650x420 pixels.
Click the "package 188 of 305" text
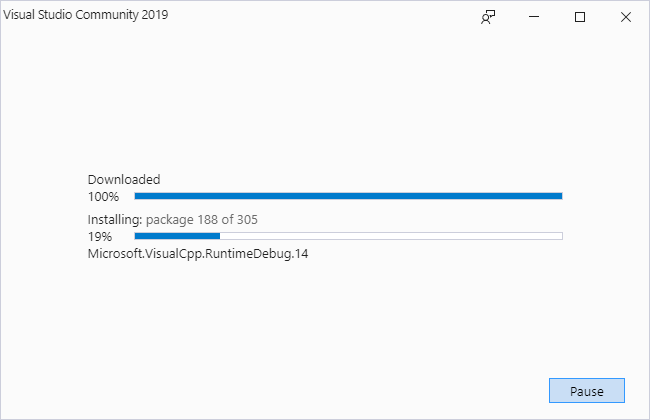(x=204, y=219)
